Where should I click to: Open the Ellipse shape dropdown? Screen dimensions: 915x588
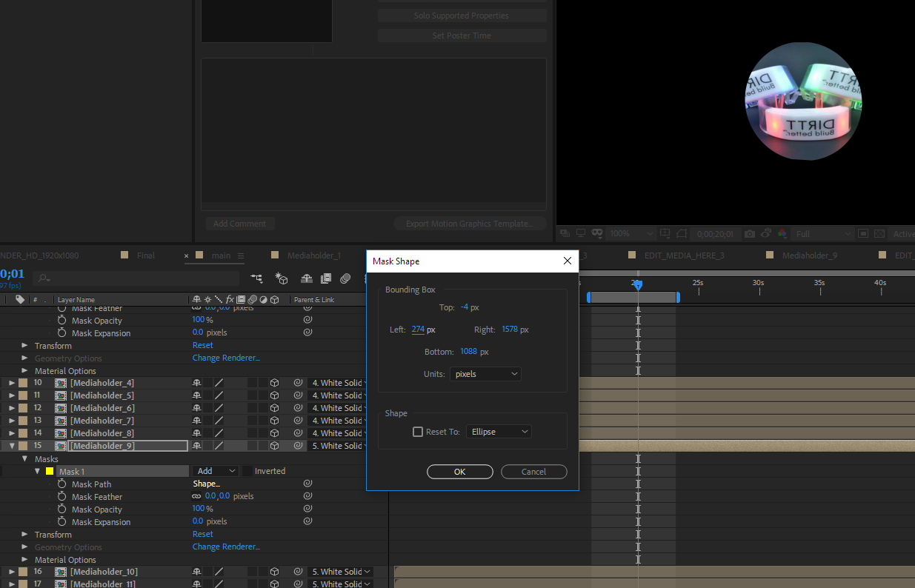[499, 432]
